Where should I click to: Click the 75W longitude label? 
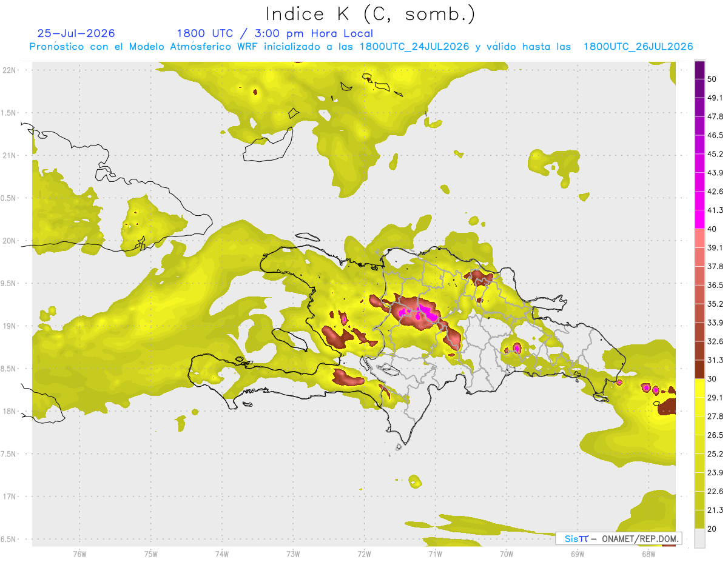point(150,554)
